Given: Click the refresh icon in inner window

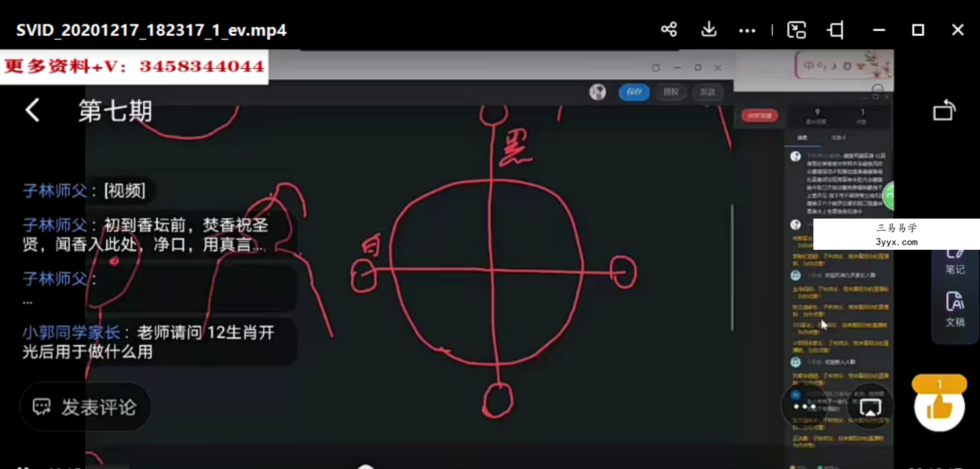Looking at the screenshot, I should tap(656, 68).
